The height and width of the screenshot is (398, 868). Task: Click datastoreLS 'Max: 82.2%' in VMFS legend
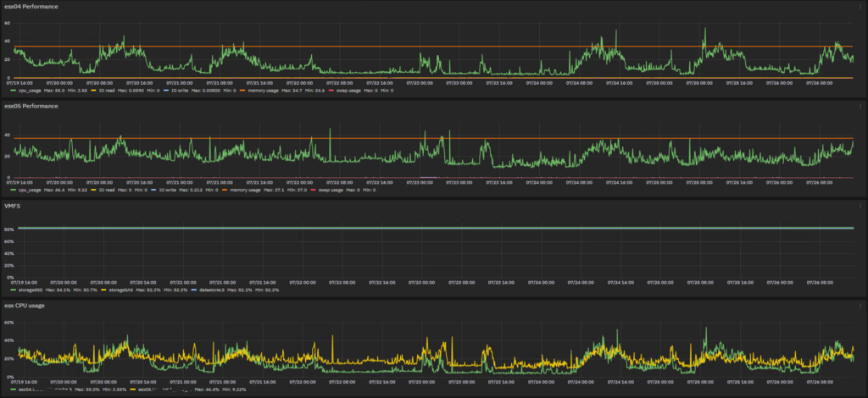(240, 290)
